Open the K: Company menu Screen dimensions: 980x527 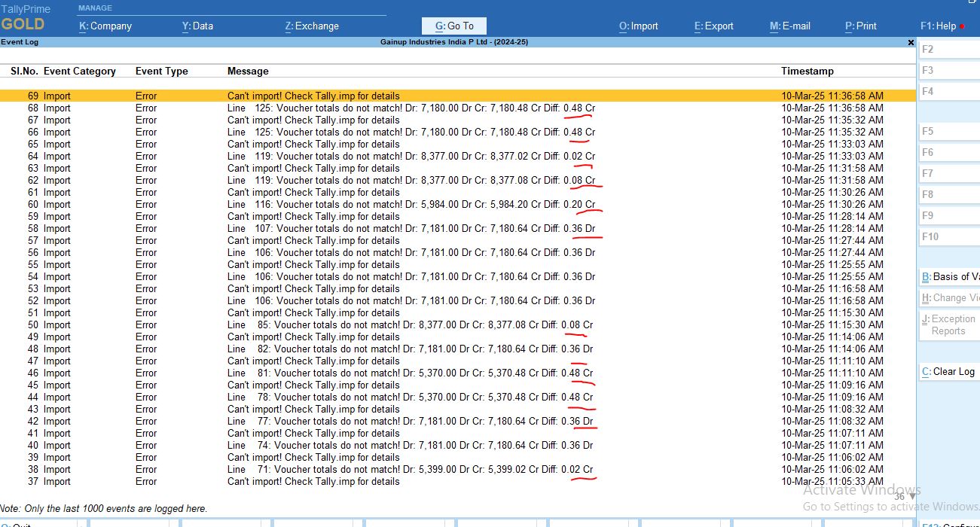(105, 26)
